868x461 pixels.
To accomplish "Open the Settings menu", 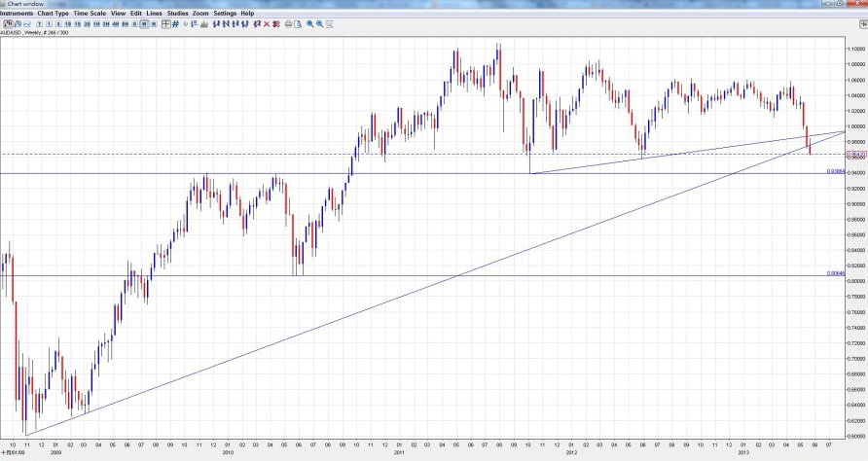I will tap(225, 14).
